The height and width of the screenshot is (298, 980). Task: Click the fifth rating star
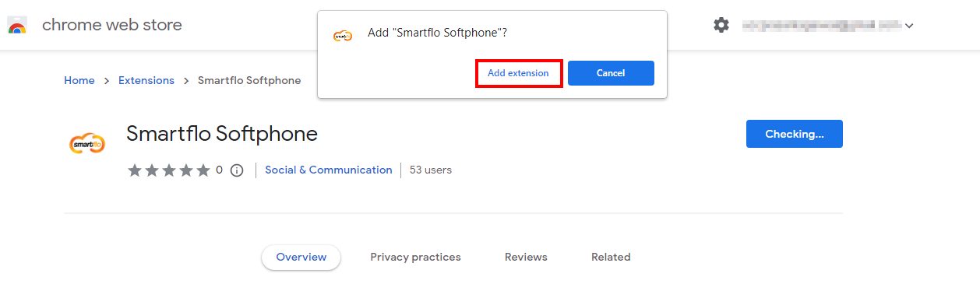click(203, 170)
